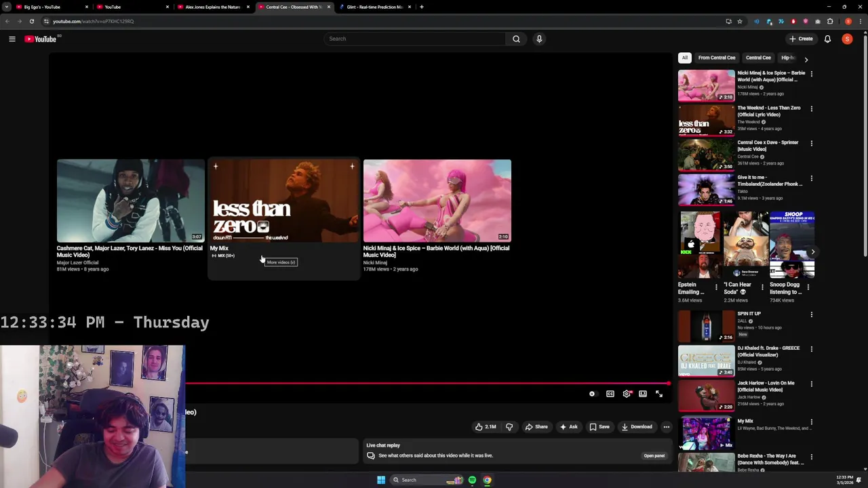Viewport: 868px width, 488px height.
Task: Click the red extension icon in toolbar
Action: (793, 21)
